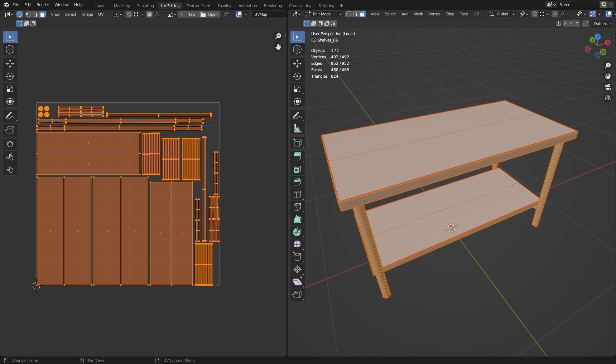Activate the Annotate tool in the UV editor

pyautogui.click(x=10, y=116)
